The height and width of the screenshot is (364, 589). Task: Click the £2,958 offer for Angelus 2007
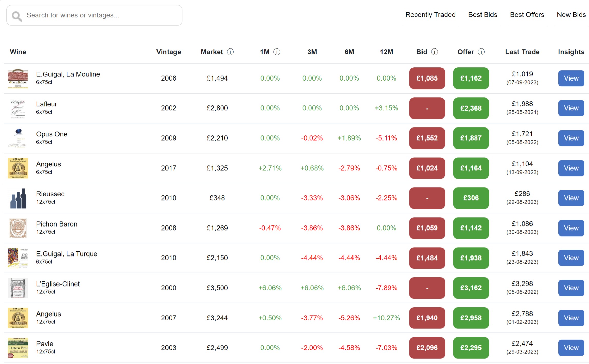[x=471, y=318]
